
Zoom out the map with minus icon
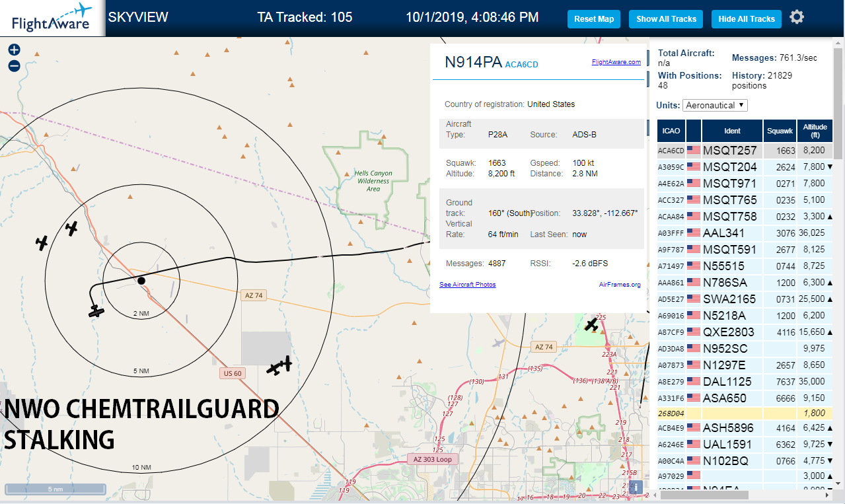[14, 65]
